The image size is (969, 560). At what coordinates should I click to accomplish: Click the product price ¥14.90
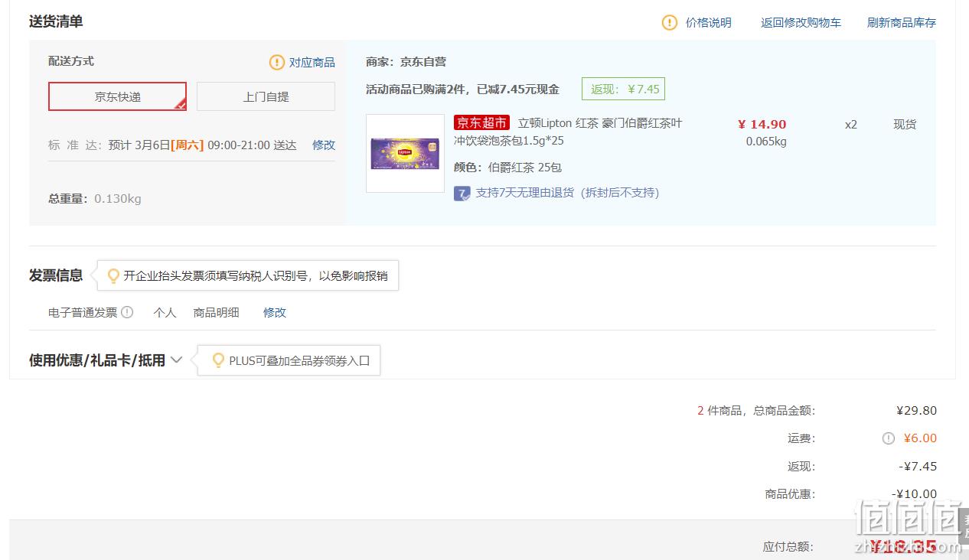pyautogui.click(x=762, y=124)
